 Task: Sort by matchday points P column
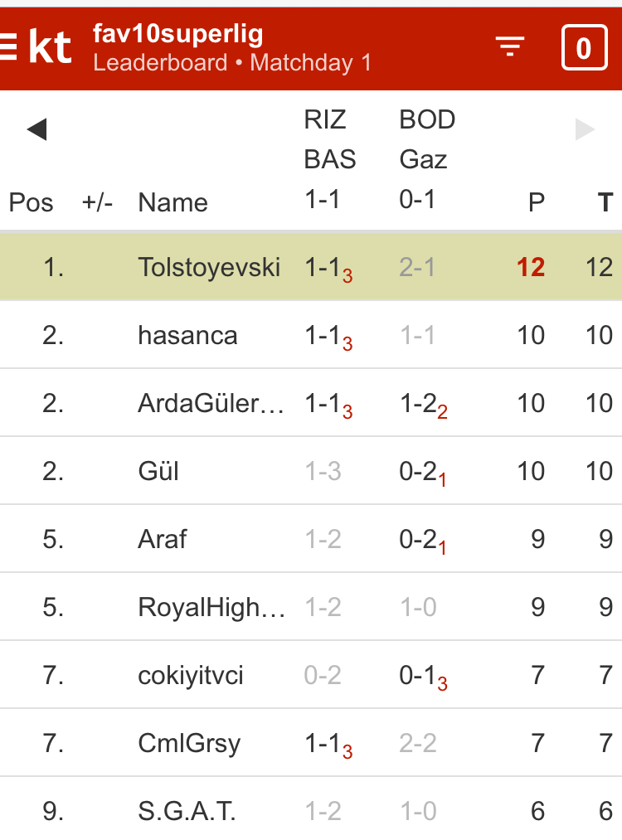(537, 202)
